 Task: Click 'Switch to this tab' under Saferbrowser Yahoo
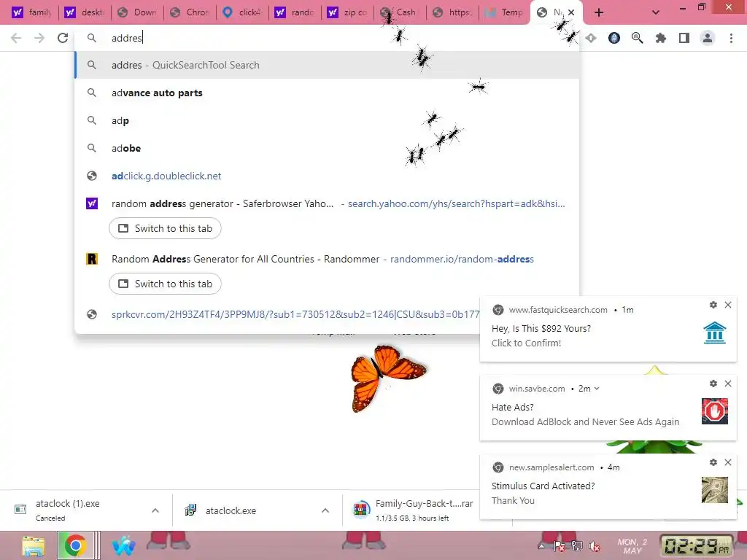[x=165, y=228]
